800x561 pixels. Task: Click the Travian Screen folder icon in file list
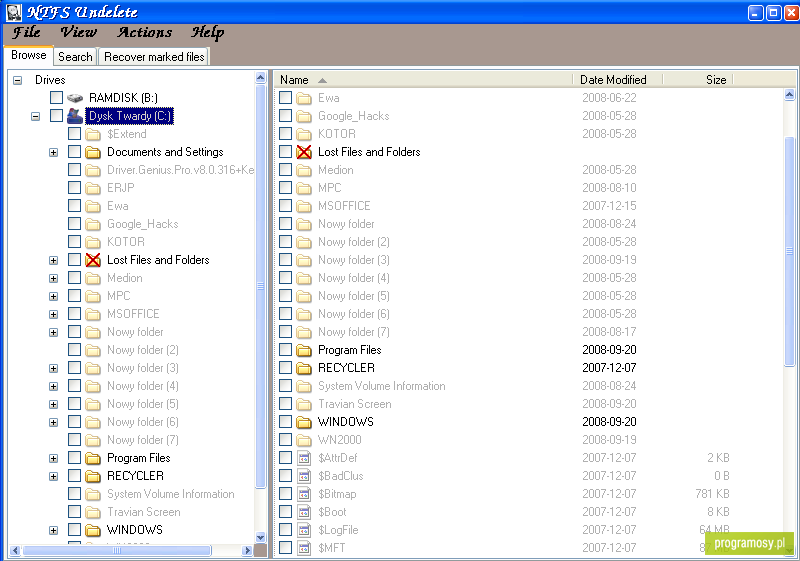(304, 404)
